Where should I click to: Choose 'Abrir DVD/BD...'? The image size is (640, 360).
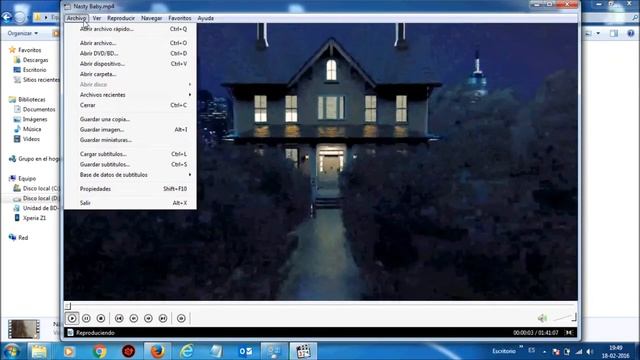(x=130, y=53)
